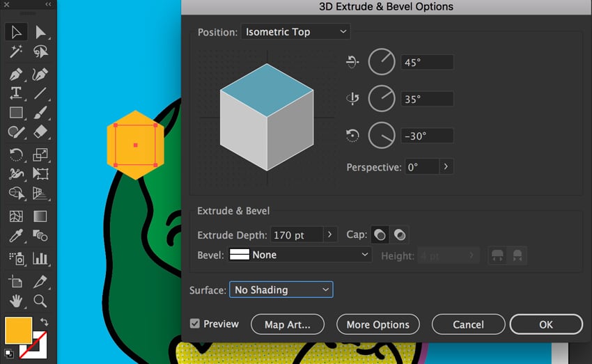Click the -30° Z rotation field
This screenshot has height=364, width=592.
coord(427,136)
